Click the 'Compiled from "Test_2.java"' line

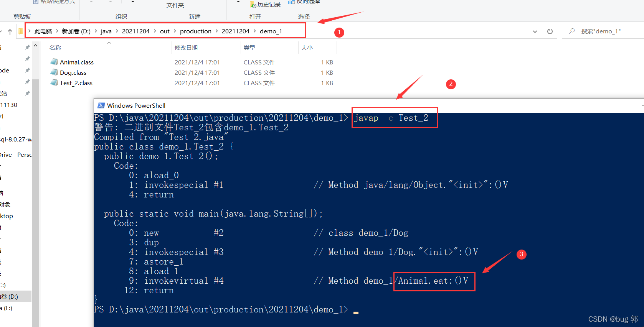pyautogui.click(x=161, y=137)
